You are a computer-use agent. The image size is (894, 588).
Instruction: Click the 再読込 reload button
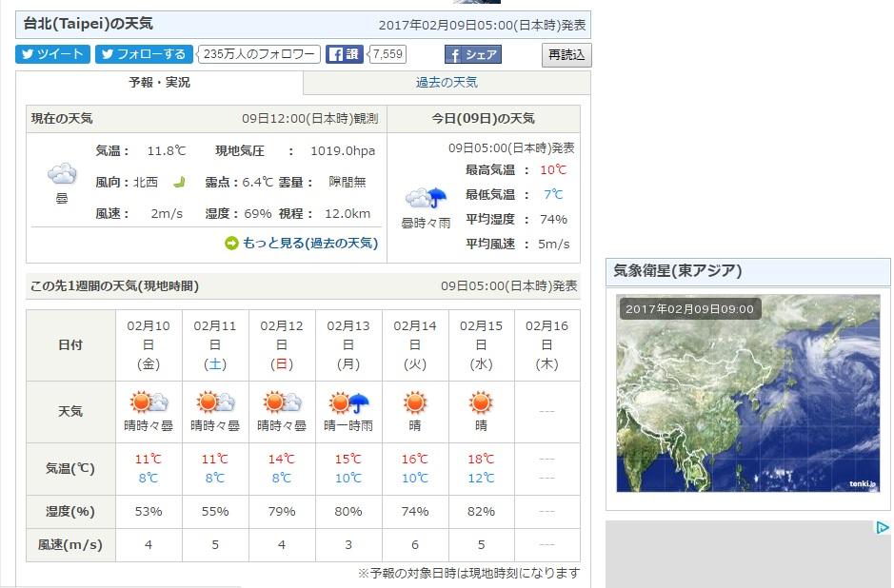[x=566, y=54]
